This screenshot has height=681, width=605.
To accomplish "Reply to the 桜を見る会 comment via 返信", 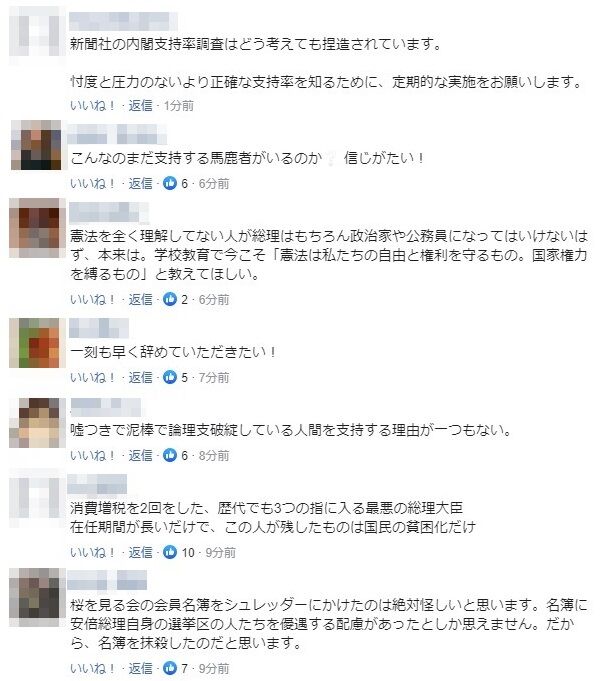I will pos(140,668).
